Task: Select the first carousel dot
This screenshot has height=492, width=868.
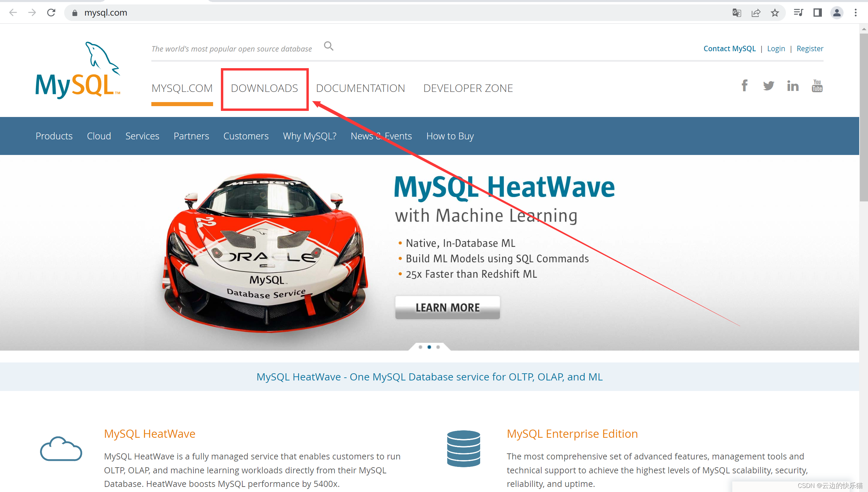Action: [x=420, y=347]
